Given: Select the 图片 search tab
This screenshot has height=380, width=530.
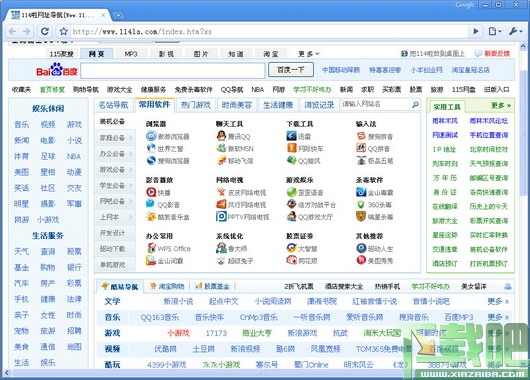Looking at the screenshot, I should point(201,54).
